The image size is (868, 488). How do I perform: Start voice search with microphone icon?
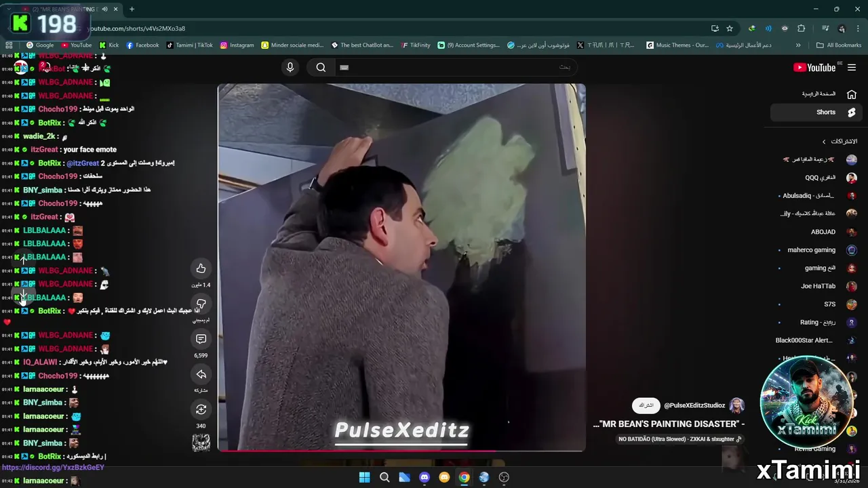tap(290, 67)
